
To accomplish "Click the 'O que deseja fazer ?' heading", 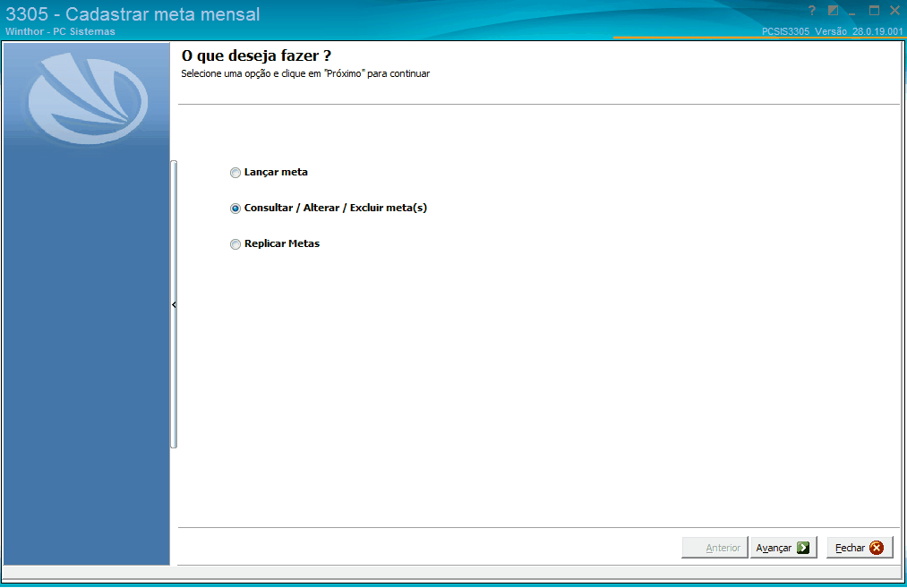I will point(256,56).
